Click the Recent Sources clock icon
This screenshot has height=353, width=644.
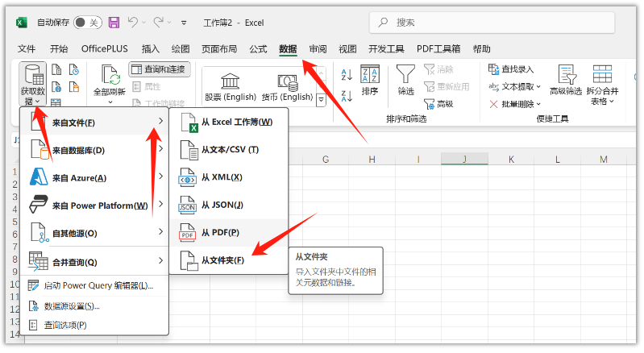point(74,70)
